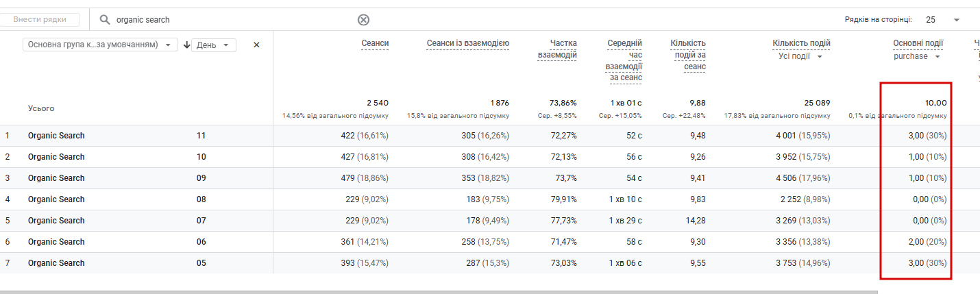Click Кількість подій за сеанс header
This screenshot has height=294, width=980.
[x=688, y=55]
